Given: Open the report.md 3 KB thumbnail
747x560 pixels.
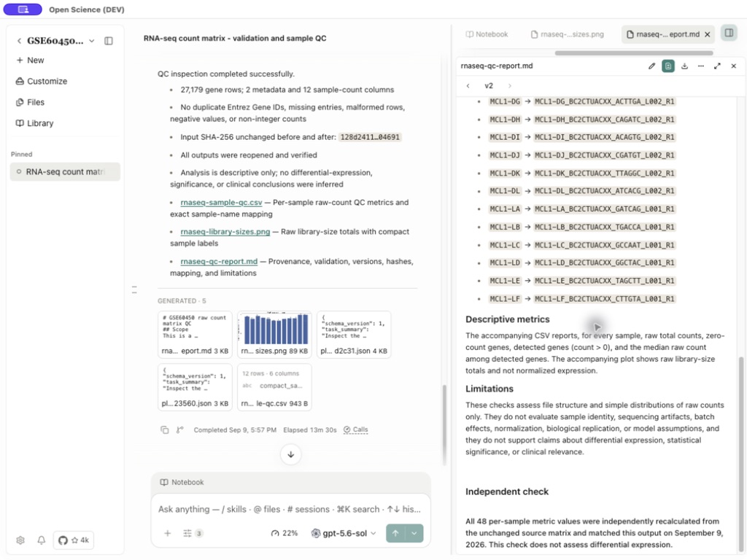Looking at the screenshot, I should tap(195, 334).
